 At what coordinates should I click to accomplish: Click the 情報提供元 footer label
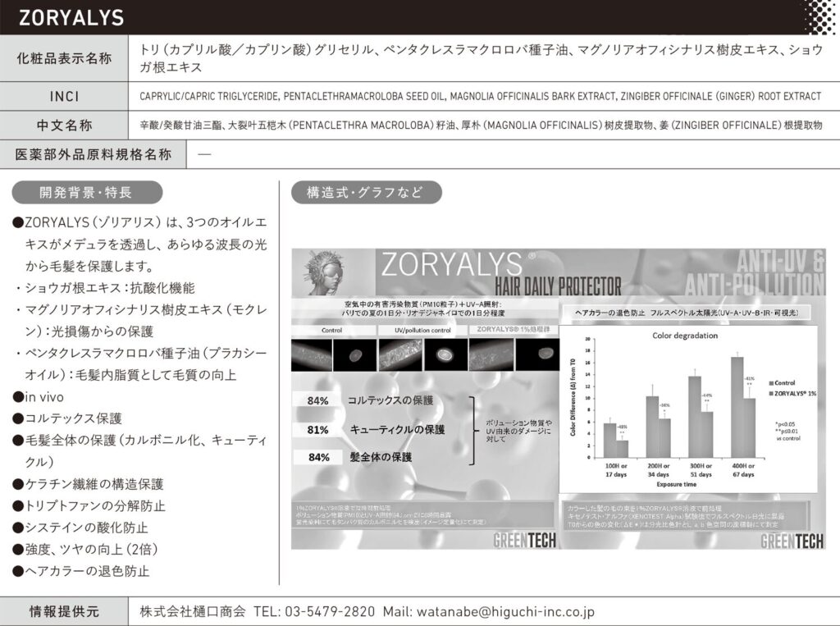[x=64, y=611]
